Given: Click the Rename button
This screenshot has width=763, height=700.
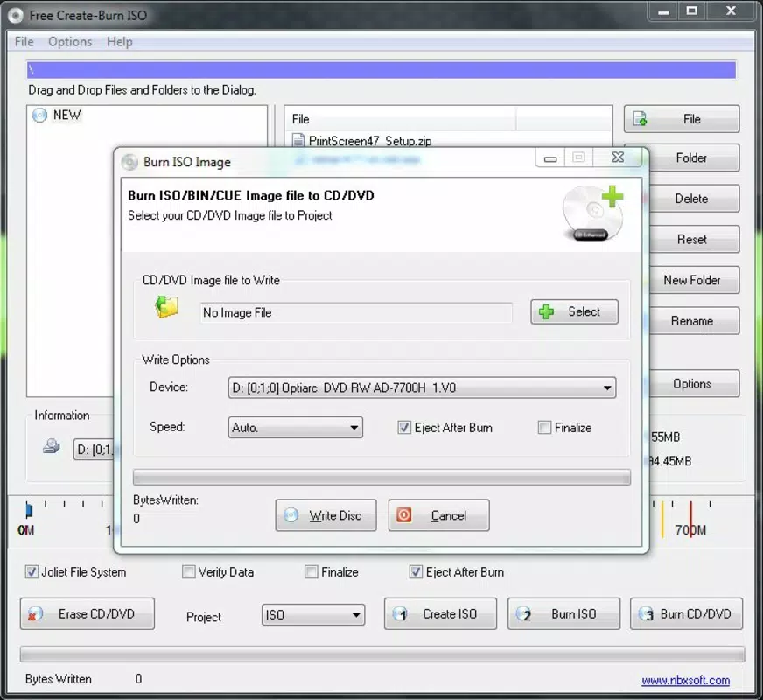Looking at the screenshot, I should (x=694, y=321).
